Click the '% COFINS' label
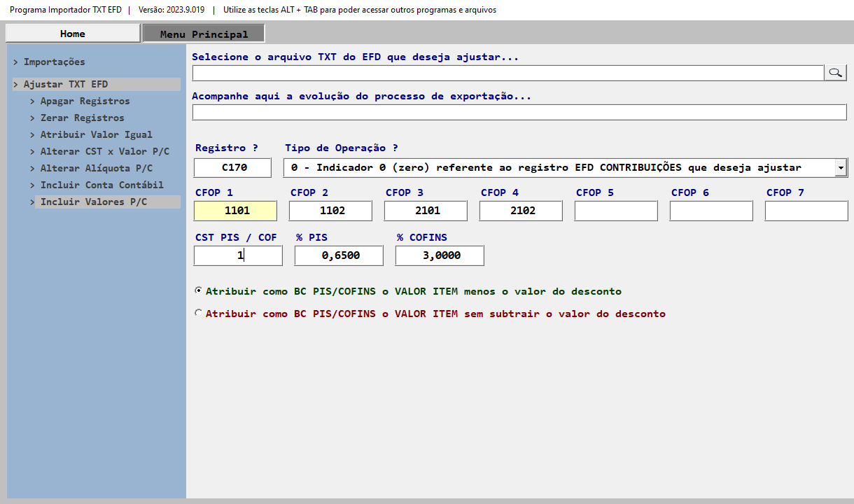The image size is (854, 504). [422, 237]
